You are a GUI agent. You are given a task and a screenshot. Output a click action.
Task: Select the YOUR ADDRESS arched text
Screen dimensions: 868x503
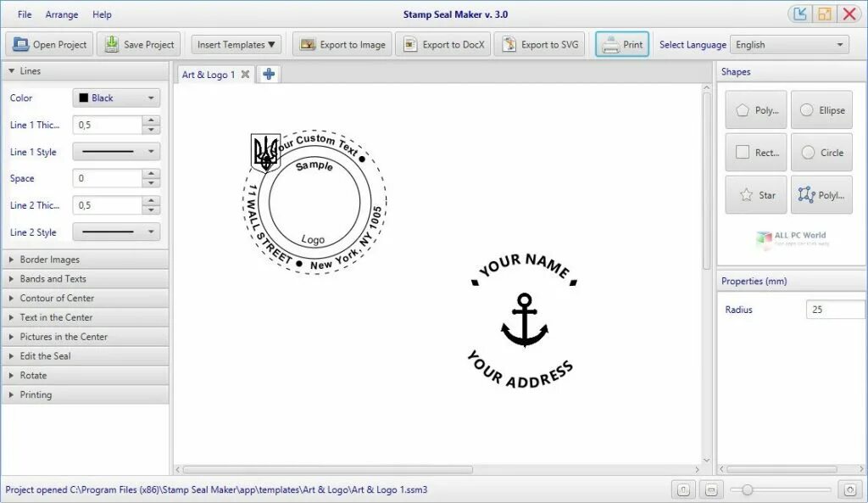520,370
